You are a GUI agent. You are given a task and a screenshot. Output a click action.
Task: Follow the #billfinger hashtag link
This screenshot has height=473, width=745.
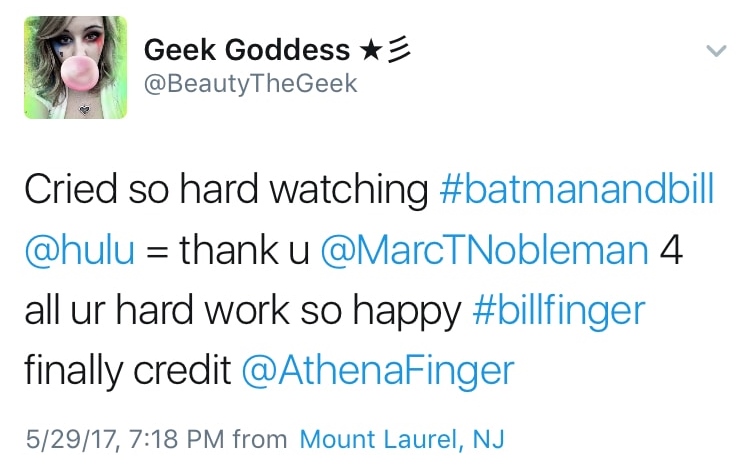[x=559, y=310]
